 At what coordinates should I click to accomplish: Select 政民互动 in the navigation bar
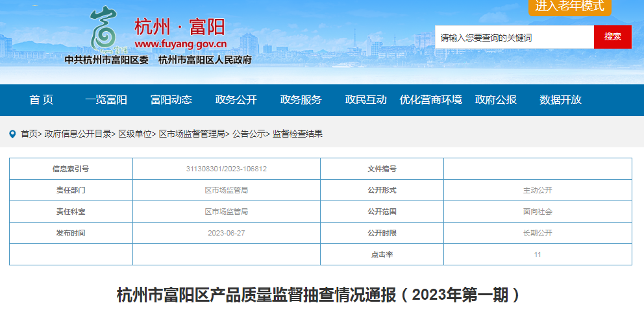(366, 100)
